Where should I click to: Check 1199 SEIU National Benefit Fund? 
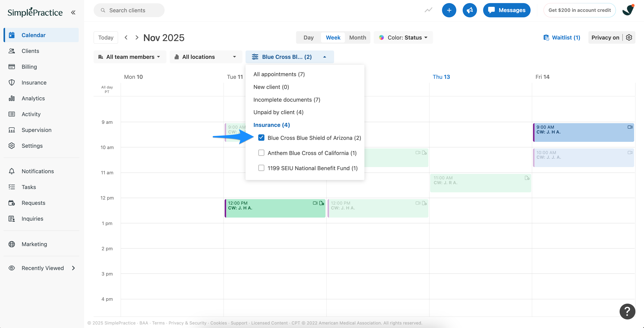click(261, 168)
